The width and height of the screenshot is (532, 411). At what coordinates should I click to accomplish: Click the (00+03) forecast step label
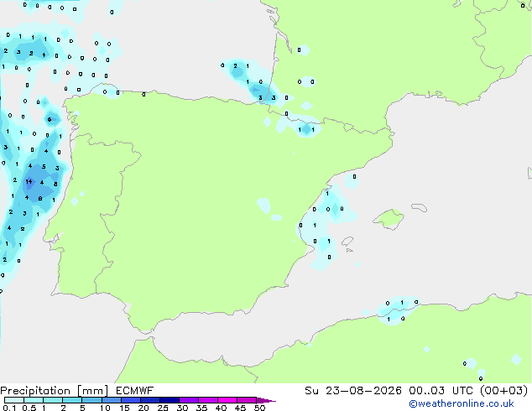504,391
